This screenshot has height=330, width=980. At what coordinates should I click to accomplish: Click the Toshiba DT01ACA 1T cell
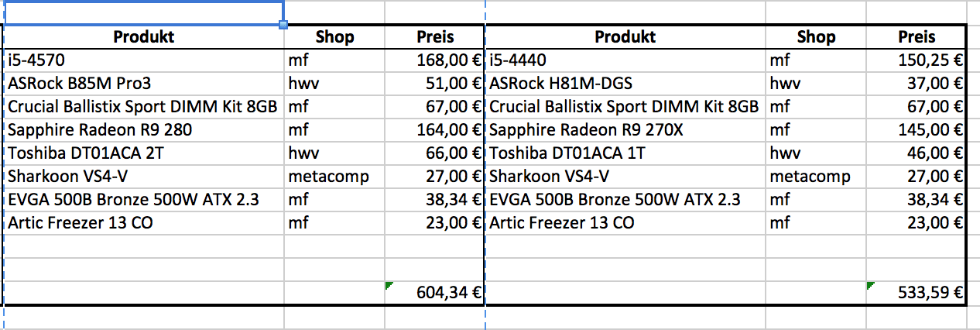point(625,153)
